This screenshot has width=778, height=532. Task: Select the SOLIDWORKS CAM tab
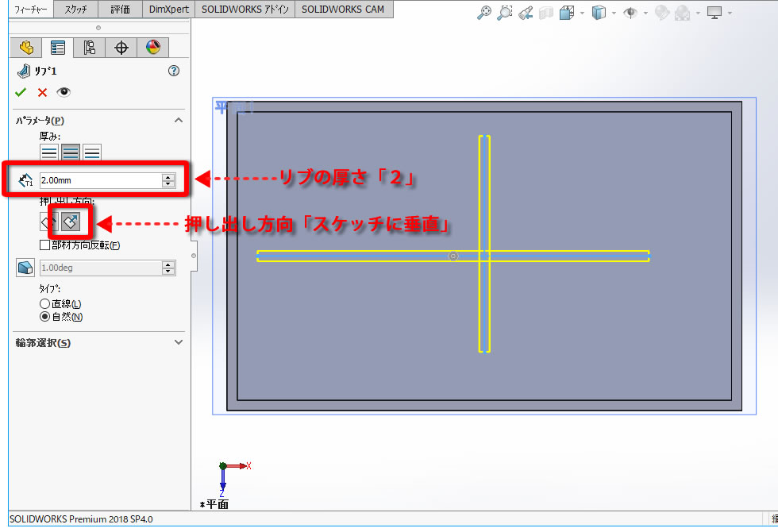[343, 9]
